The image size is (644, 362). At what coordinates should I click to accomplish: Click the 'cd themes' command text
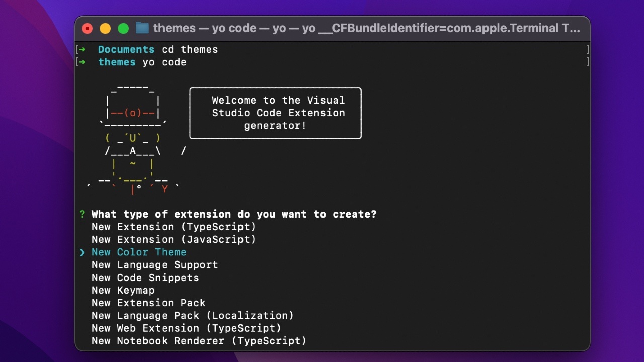(190, 49)
